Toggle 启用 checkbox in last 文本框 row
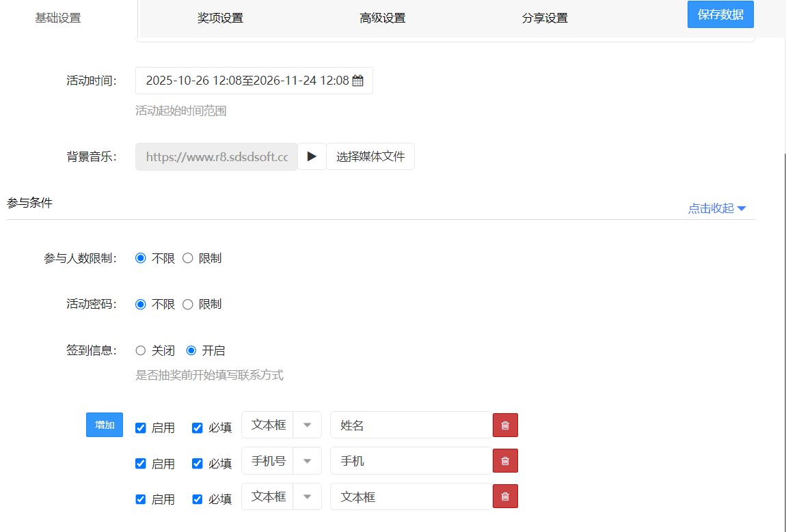This screenshot has height=532, width=786. click(140, 499)
